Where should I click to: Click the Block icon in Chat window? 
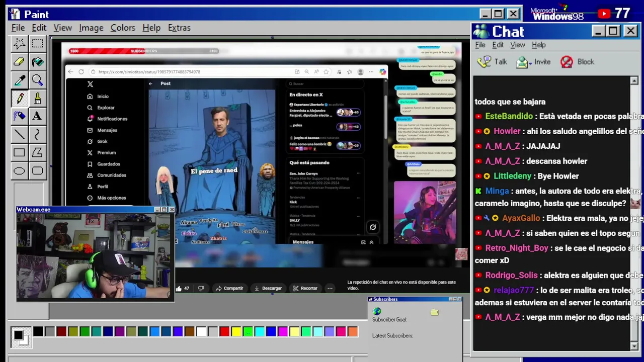567,62
